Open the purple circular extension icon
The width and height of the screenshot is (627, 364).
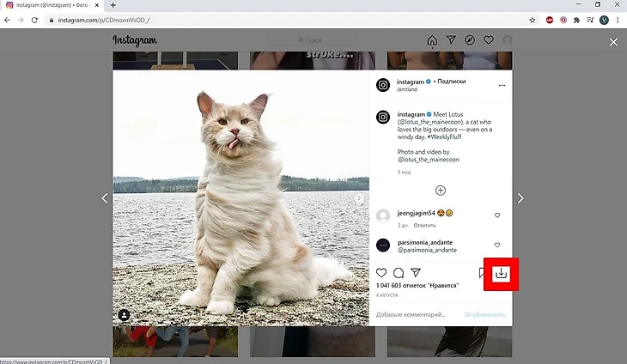(x=563, y=20)
